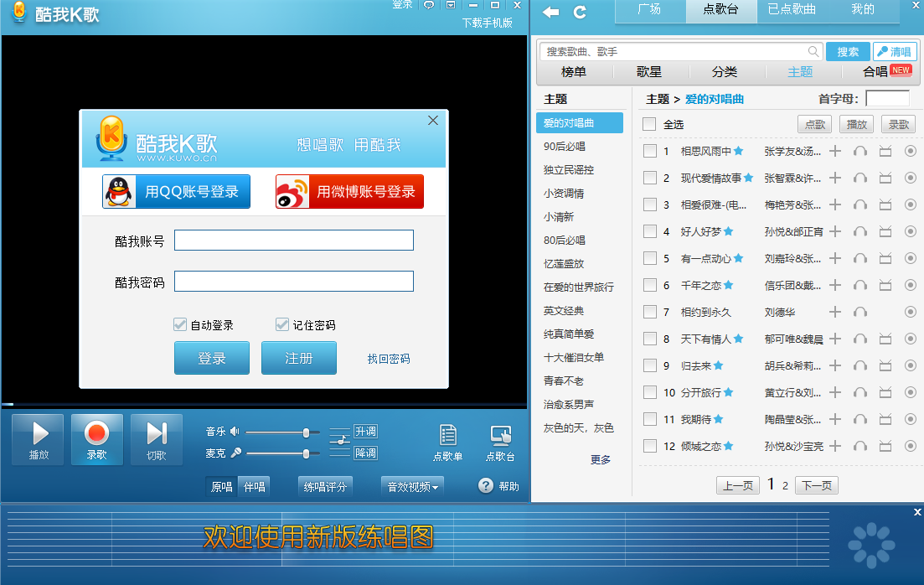The image size is (924, 585).
Task: Expand the theme list with 更多
Action: coord(601,458)
